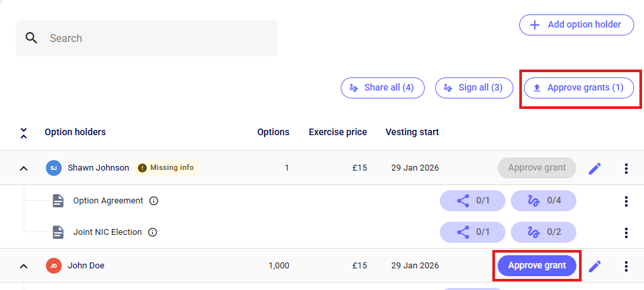Viewport: 644px width, 290px height.
Task: Click into the Search field
Action: coord(158,38)
